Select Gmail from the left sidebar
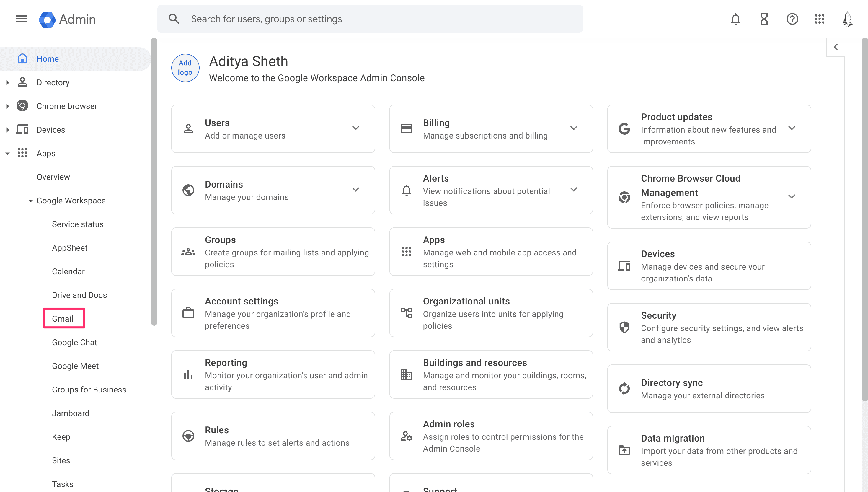Viewport: 868px width, 492px height. (63, 318)
